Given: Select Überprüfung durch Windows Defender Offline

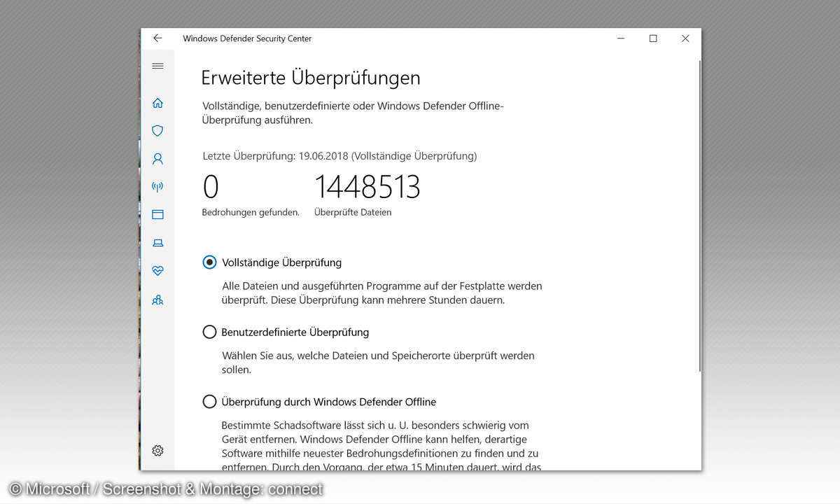Looking at the screenshot, I should [x=209, y=402].
